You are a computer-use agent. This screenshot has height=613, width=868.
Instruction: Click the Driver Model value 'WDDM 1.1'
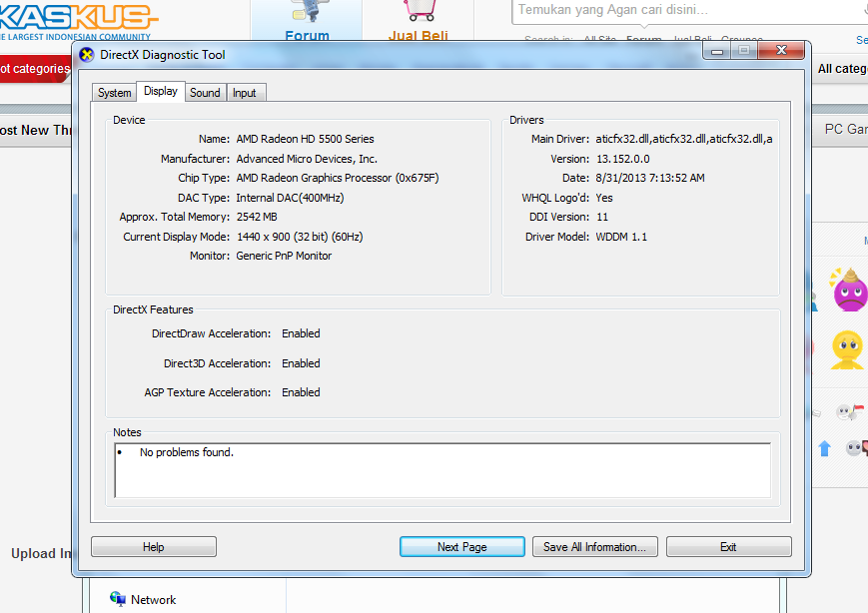[621, 237]
